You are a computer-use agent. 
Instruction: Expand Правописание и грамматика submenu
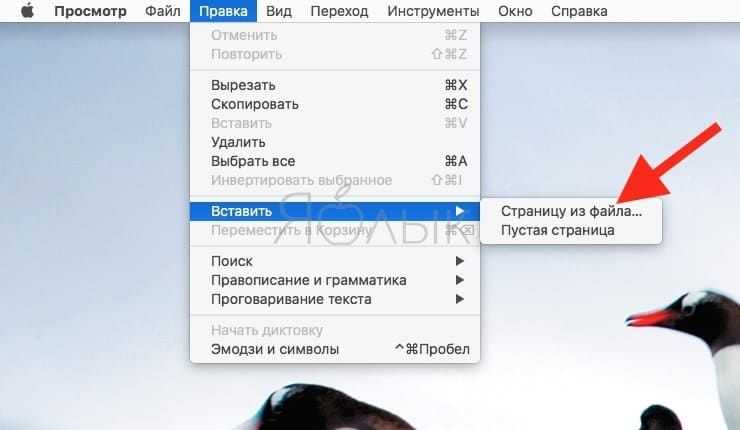tap(335, 280)
